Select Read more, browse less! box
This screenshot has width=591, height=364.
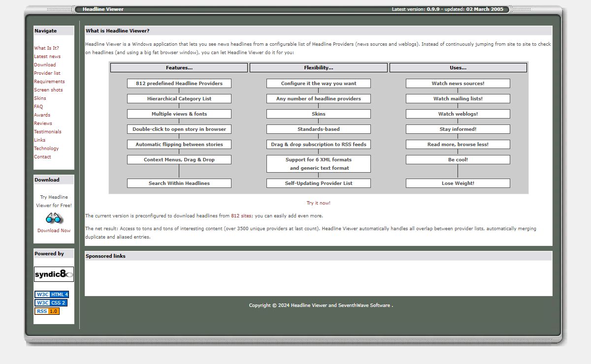point(458,145)
